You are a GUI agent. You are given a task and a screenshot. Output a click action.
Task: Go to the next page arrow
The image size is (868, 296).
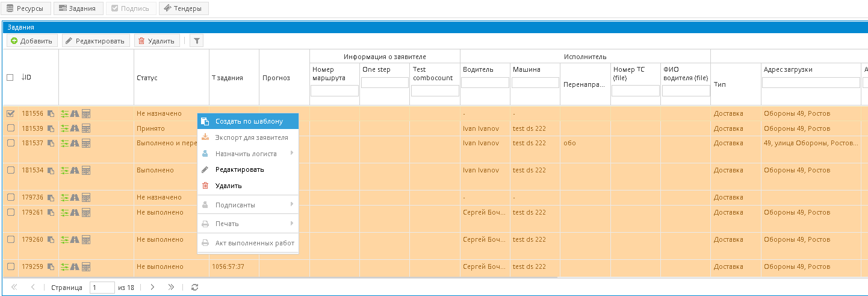[153, 288]
